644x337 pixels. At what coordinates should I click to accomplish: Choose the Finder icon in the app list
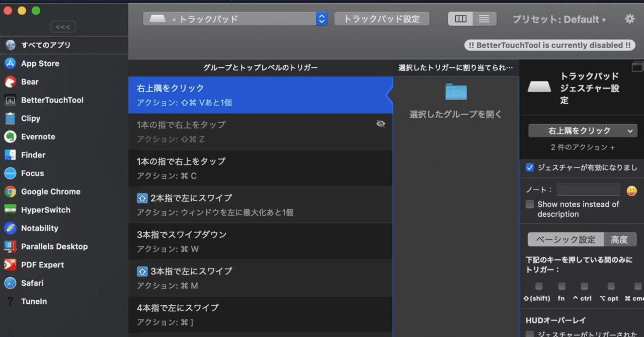11,155
